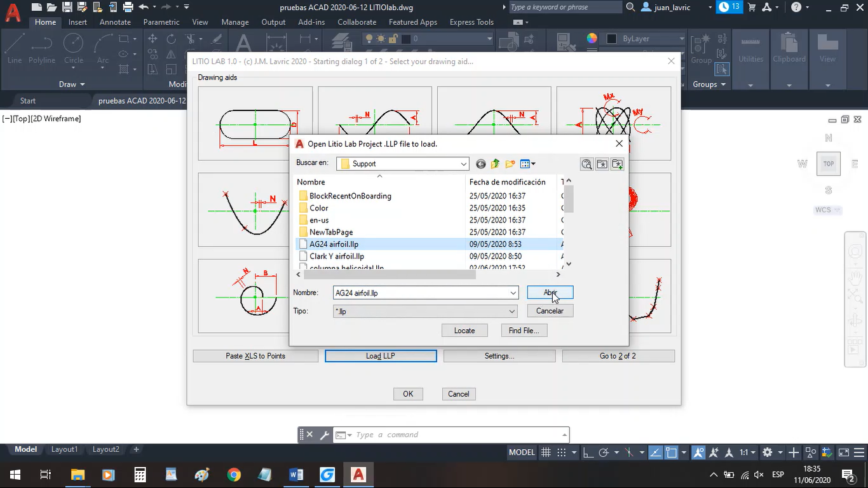Click the Move tool in Modify panel
This screenshot has height=488, width=868.
pyautogui.click(x=153, y=39)
